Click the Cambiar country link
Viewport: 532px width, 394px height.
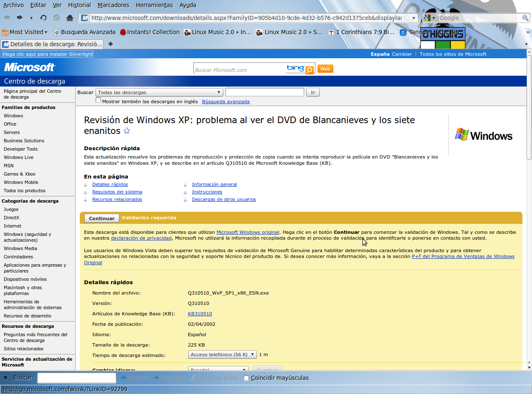(402, 54)
